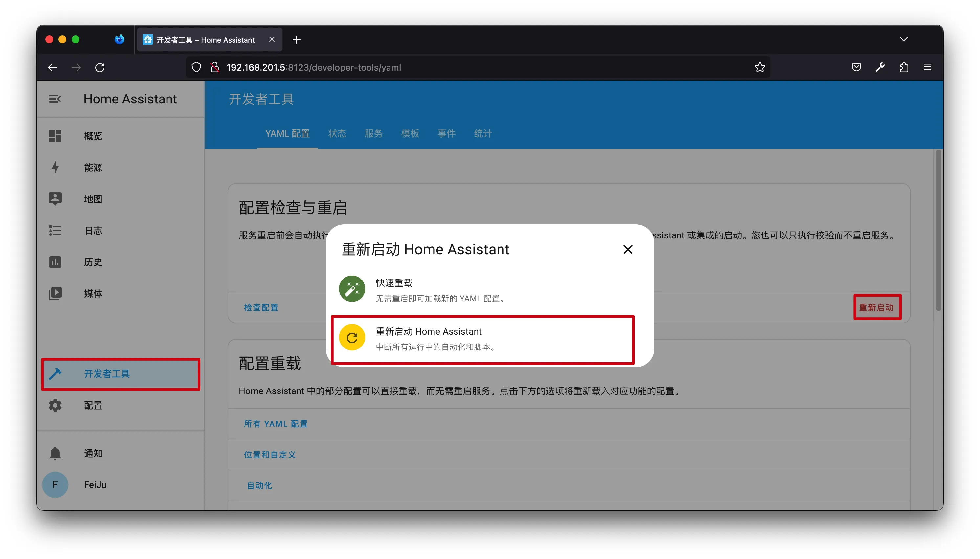The height and width of the screenshot is (559, 980).
Task: Open the 地图 map sidebar item
Action: pos(93,199)
